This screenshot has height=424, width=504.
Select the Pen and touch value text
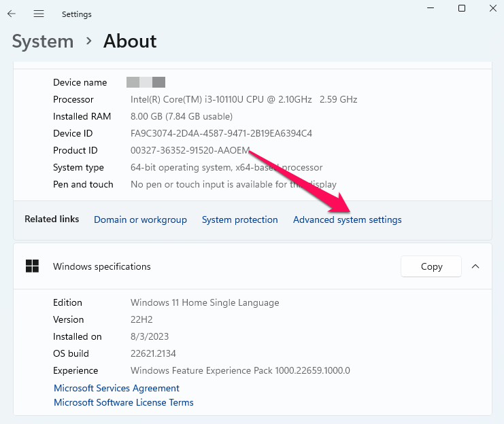point(233,184)
